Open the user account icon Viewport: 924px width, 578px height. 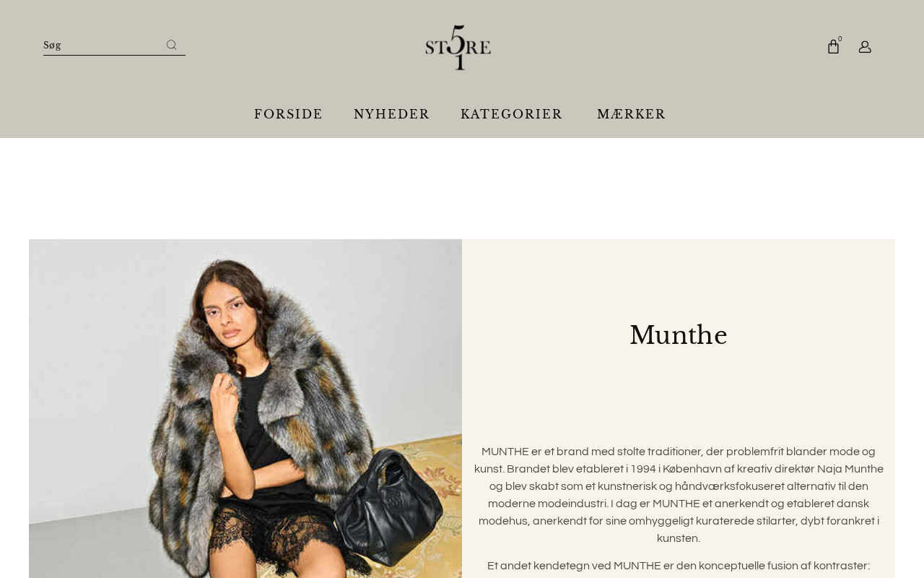865,47
